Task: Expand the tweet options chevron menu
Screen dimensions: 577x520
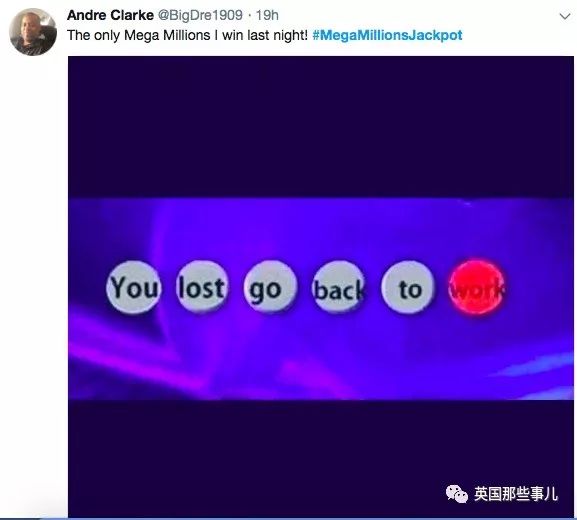Action: 565,16
